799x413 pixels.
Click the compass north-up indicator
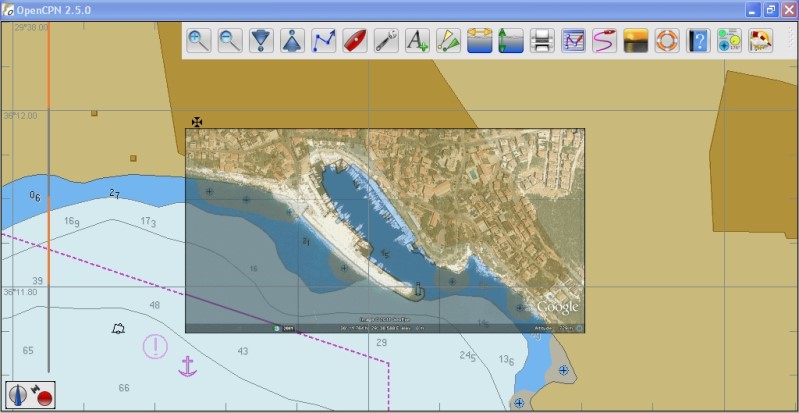pyautogui.click(x=19, y=395)
